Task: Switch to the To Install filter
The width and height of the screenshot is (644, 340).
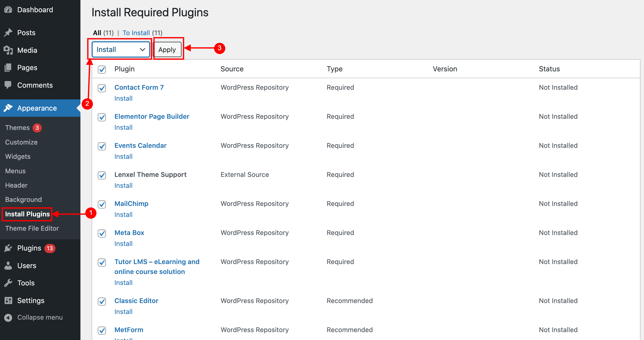Action: pos(136,33)
